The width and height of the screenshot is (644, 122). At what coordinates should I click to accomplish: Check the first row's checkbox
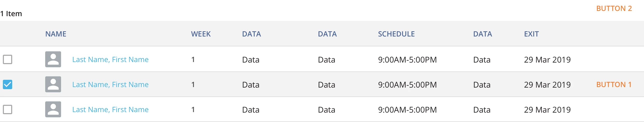8,59
